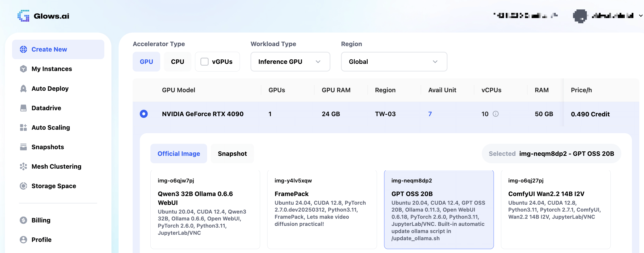Click the Storage Space ring icon
The width and height of the screenshot is (644, 253).
(x=23, y=186)
